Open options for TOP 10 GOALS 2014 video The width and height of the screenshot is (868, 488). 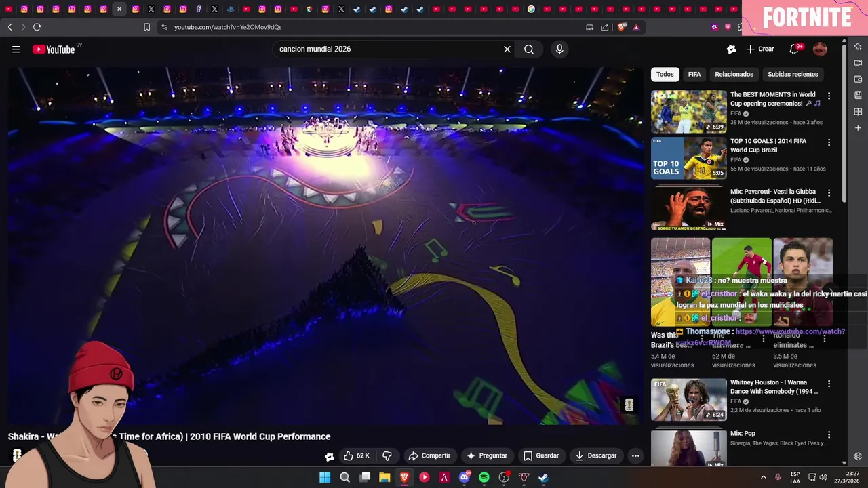(829, 142)
